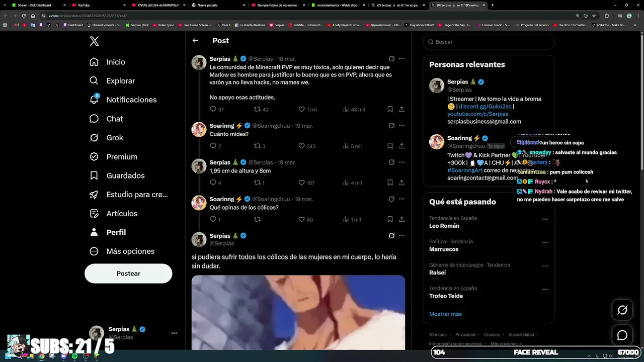This screenshot has width=644, height=362.
Task: Open more options for Marruecos trend
Action: pyautogui.click(x=545, y=242)
